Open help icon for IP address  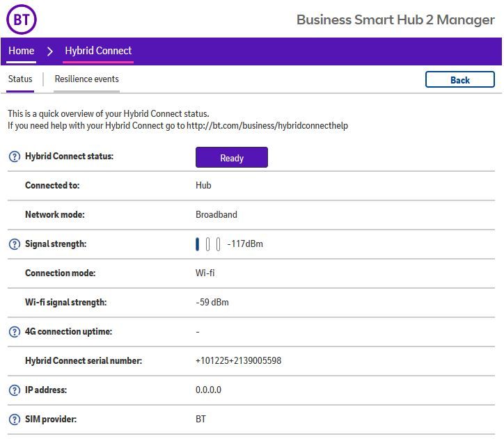pyautogui.click(x=15, y=390)
